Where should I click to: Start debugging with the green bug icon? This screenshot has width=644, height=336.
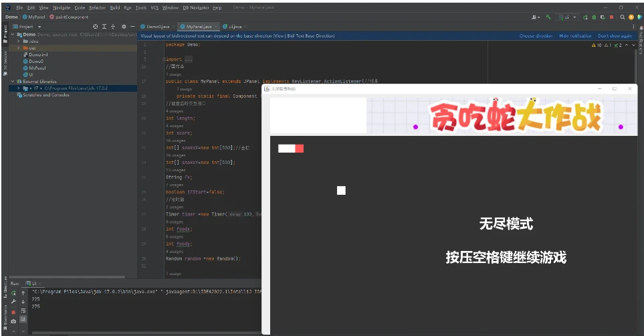tap(594, 17)
